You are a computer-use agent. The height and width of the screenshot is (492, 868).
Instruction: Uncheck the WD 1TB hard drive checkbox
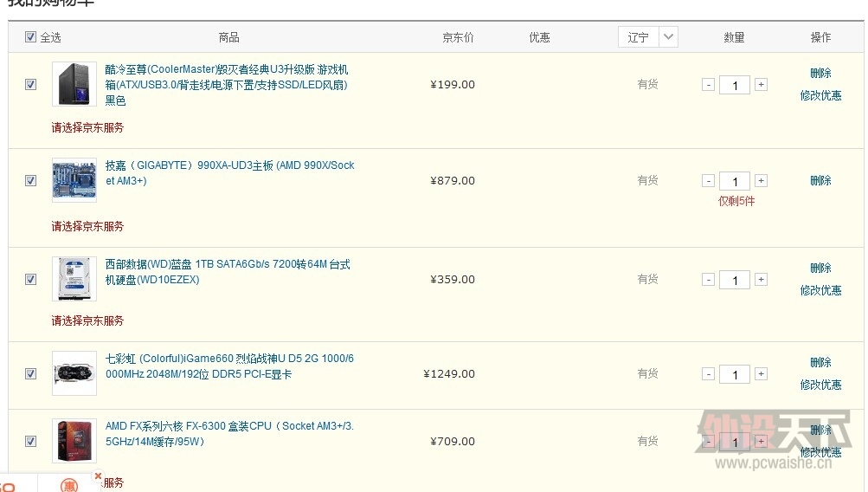30,279
